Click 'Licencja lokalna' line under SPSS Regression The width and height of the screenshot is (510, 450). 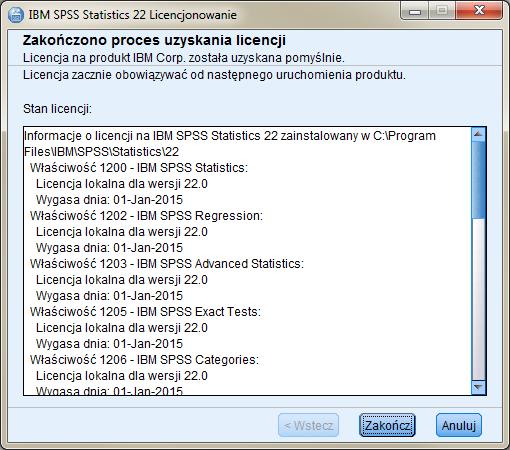(122, 232)
